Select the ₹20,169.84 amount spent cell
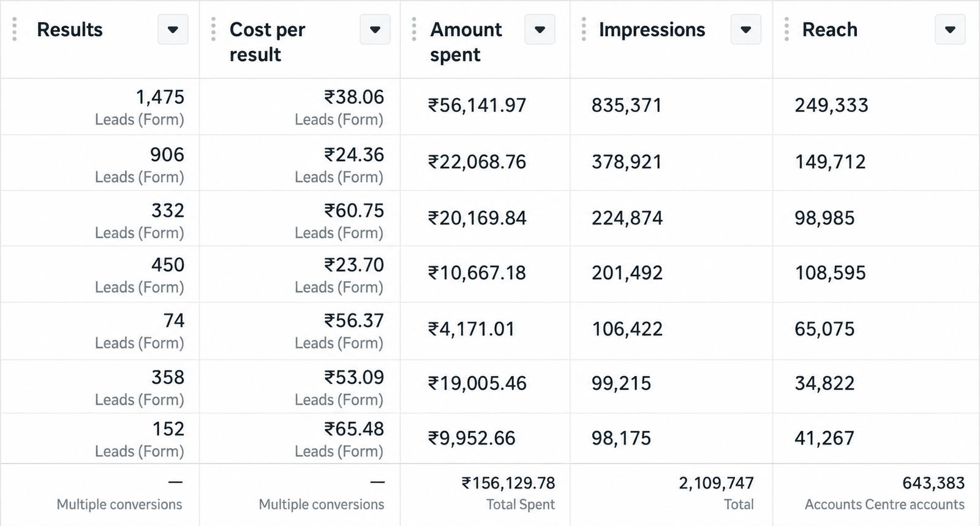This screenshot has height=526, width=980. (x=485, y=219)
